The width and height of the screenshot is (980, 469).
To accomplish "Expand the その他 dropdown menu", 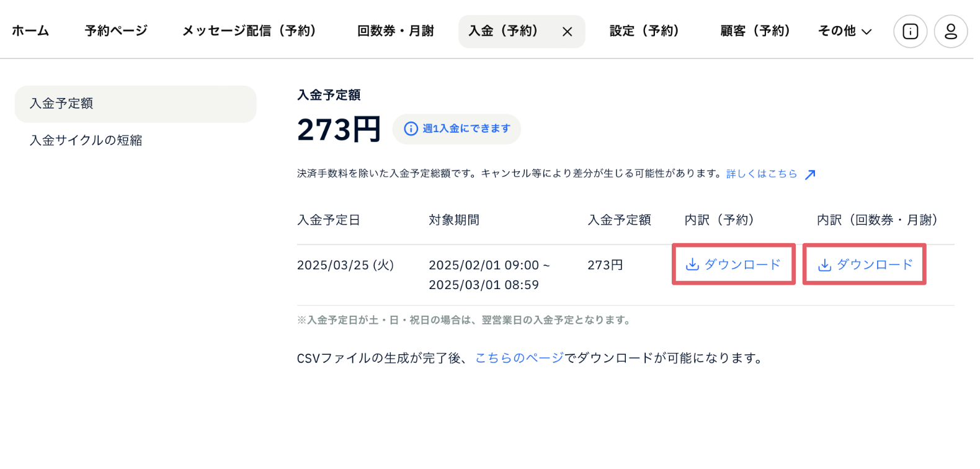I will pos(845,31).
